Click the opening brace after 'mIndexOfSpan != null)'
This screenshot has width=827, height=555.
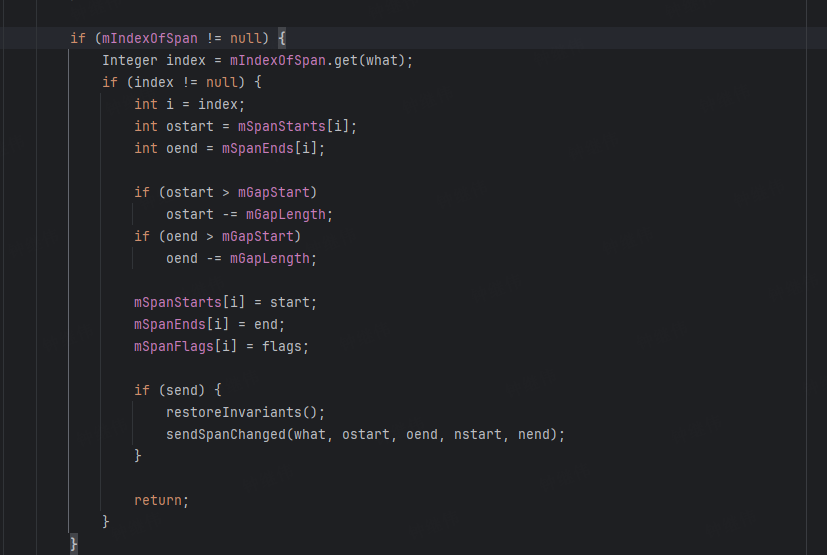282,38
